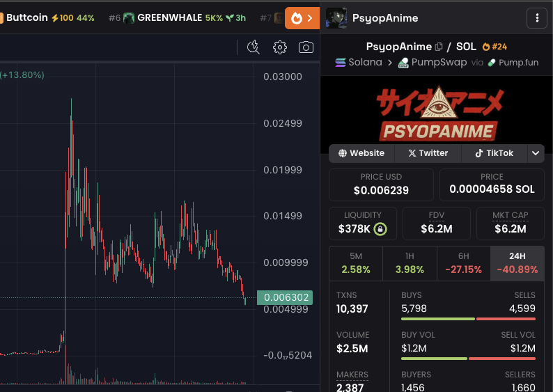Click the quick indicator lightning icon
Screen dimensions: 553x392
pyautogui.click(x=254, y=47)
